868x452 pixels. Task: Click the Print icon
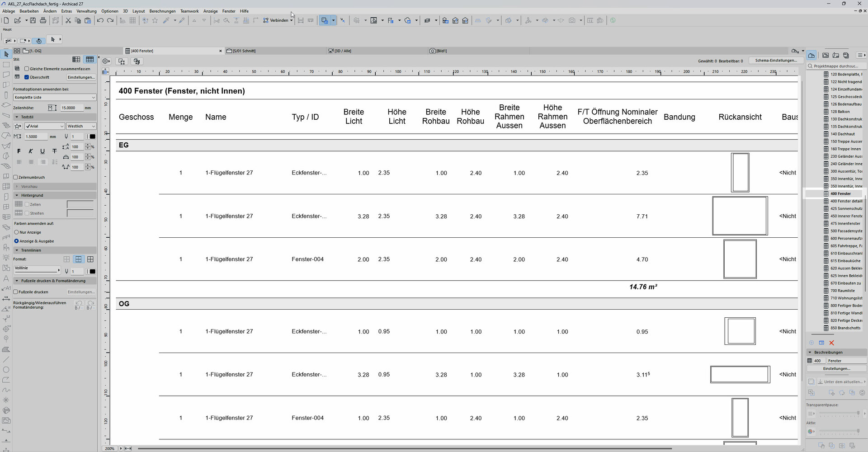tap(43, 20)
